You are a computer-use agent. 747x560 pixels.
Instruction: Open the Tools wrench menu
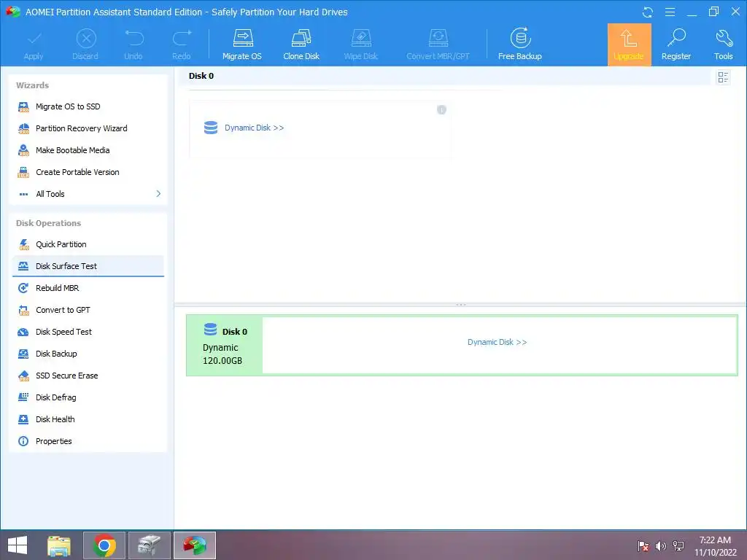click(723, 44)
